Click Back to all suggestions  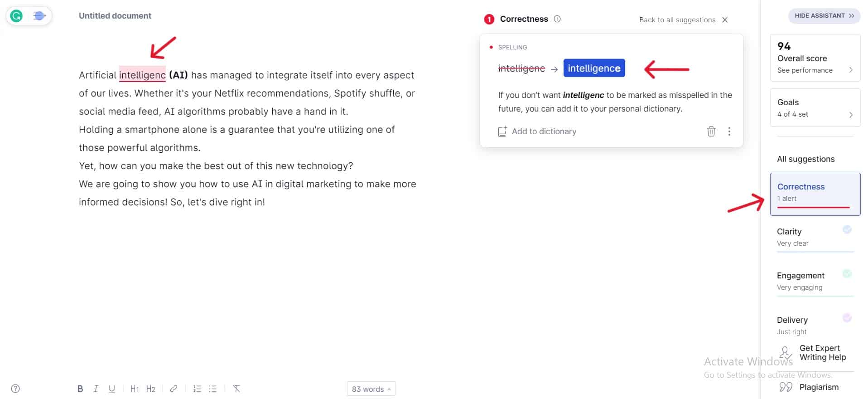tap(677, 20)
